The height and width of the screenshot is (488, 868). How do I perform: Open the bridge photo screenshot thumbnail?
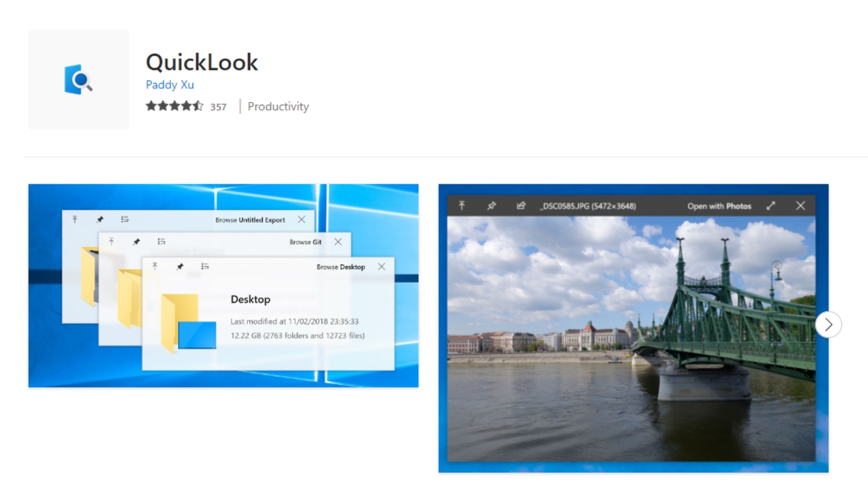(x=633, y=328)
